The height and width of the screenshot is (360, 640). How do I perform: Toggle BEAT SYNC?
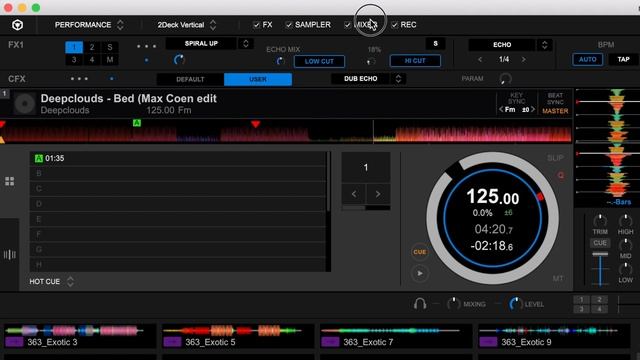(x=555, y=98)
